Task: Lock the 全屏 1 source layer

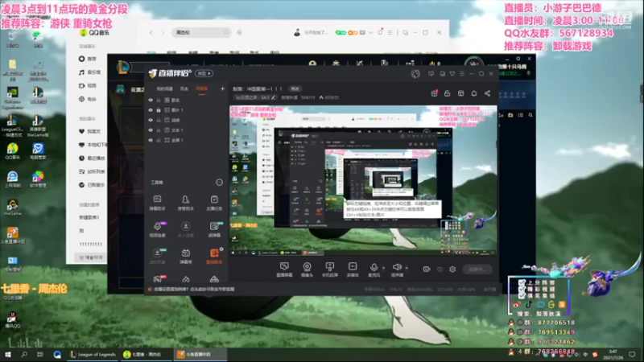Action: [x=159, y=140]
